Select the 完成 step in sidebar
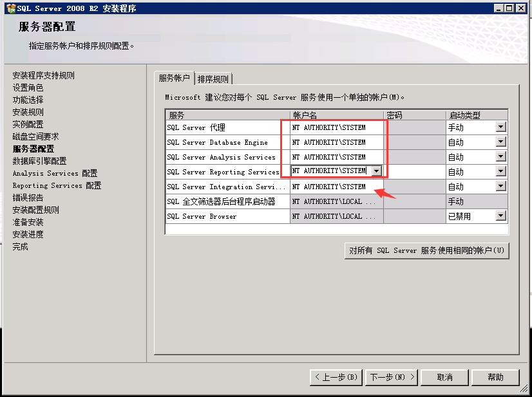Image resolution: width=532 pixels, height=397 pixels. point(21,246)
